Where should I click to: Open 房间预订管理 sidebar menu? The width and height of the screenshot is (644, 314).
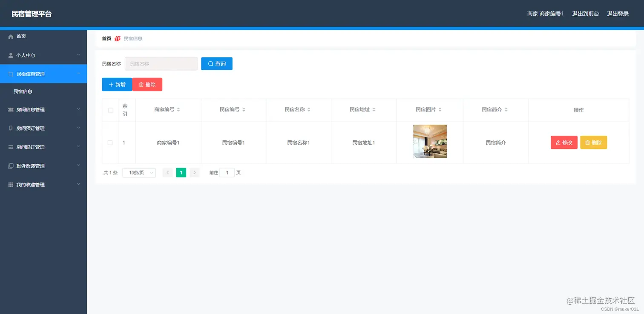click(x=43, y=128)
